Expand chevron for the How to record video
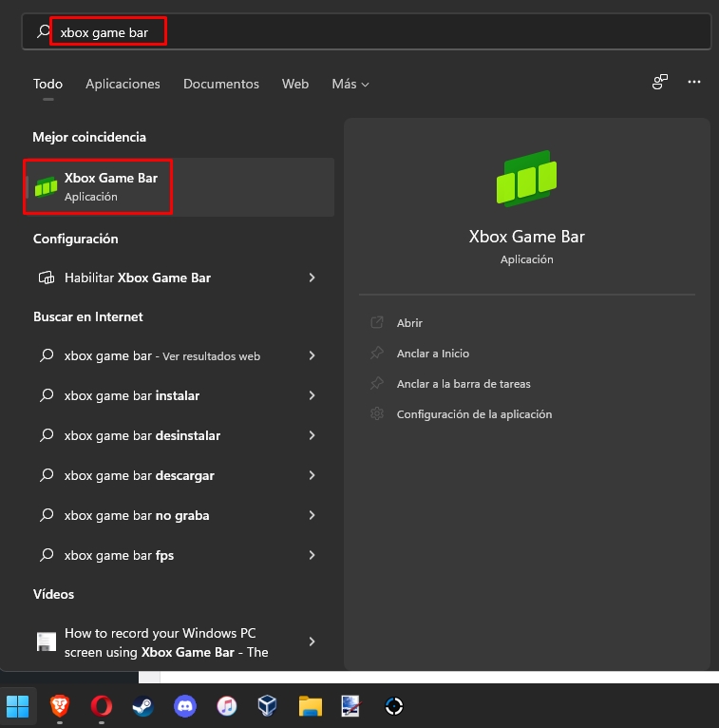This screenshot has height=728, width=719. pos(312,642)
